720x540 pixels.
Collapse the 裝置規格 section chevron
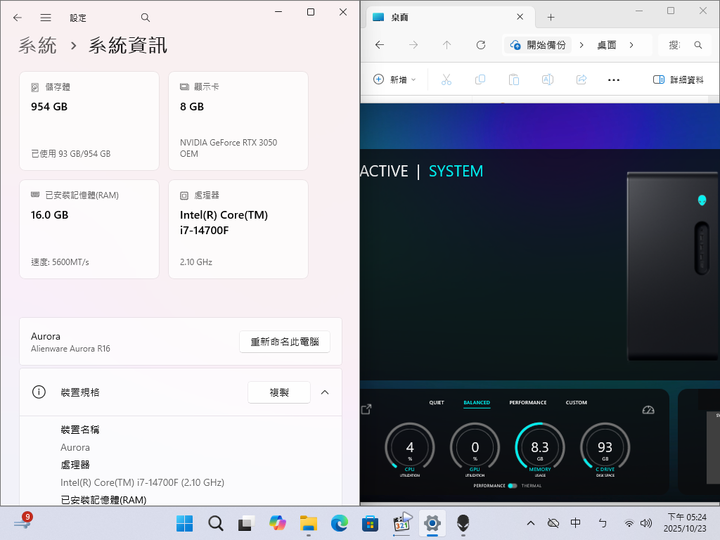325,392
